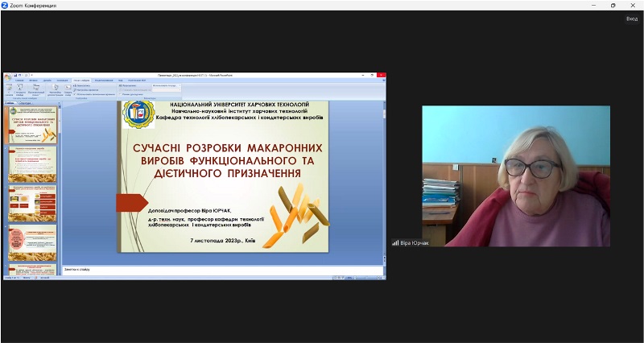Minimize the Zoom conference window
This screenshot has width=644, height=343.
(x=594, y=6)
